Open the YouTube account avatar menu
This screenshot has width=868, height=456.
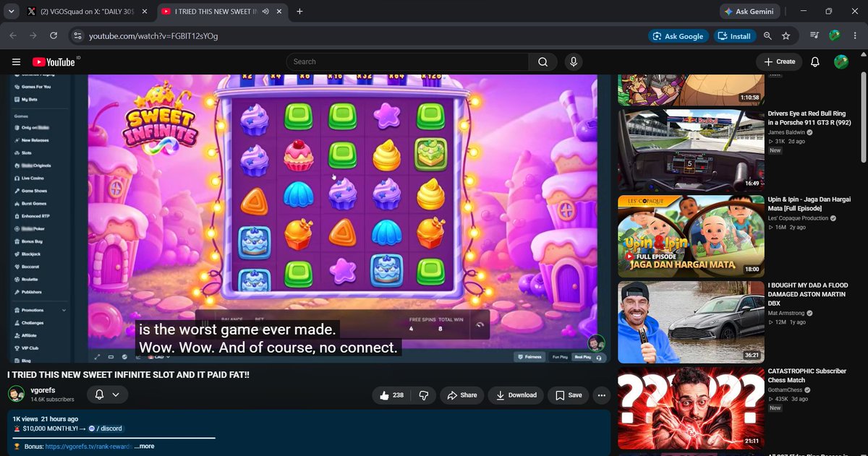(841, 62)
